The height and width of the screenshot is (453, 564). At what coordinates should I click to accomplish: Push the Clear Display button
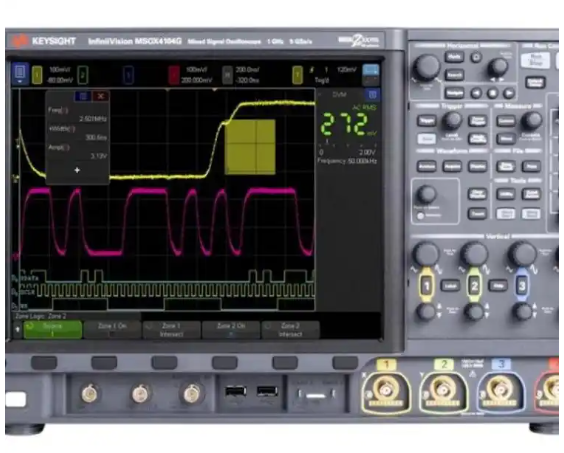pyautogui.click(x=478, y=194)
